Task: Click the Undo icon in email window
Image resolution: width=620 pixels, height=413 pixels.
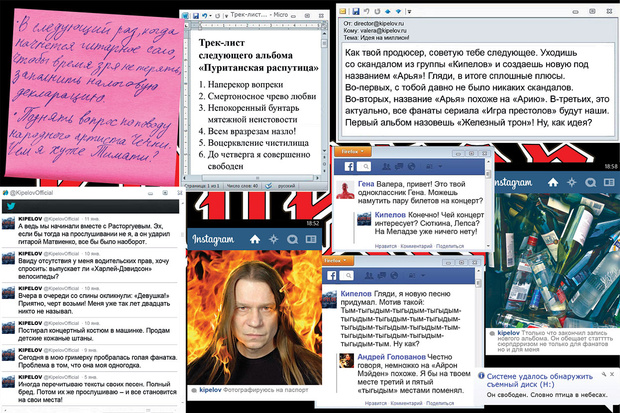Action: [x=367, y=11]
